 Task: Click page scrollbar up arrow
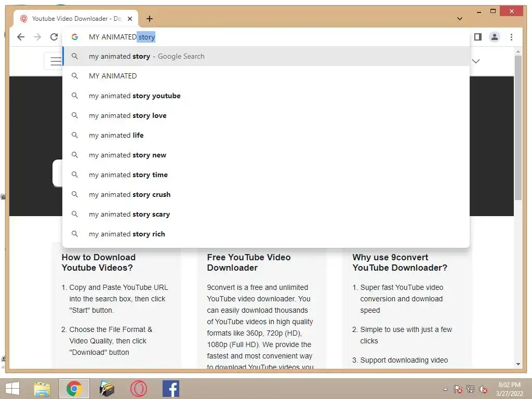tap(518, 51)
